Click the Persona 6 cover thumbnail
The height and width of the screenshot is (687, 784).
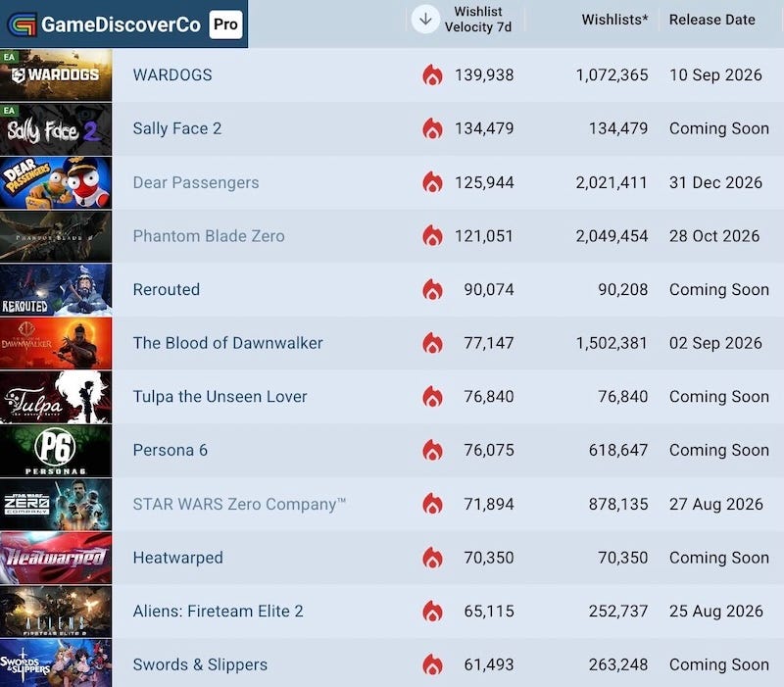(x=56, y=451)
